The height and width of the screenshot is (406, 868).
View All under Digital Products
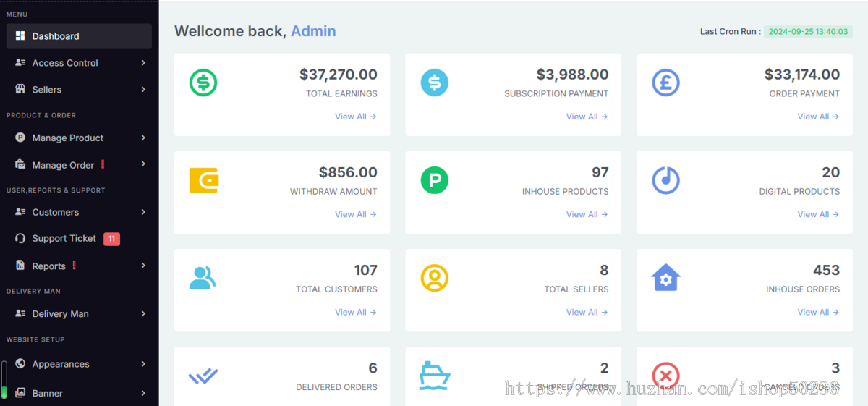tap(819, 214)
